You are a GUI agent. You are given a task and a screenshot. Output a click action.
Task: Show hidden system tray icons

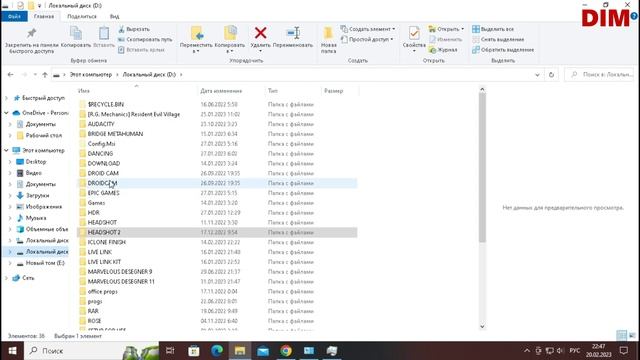527,351
